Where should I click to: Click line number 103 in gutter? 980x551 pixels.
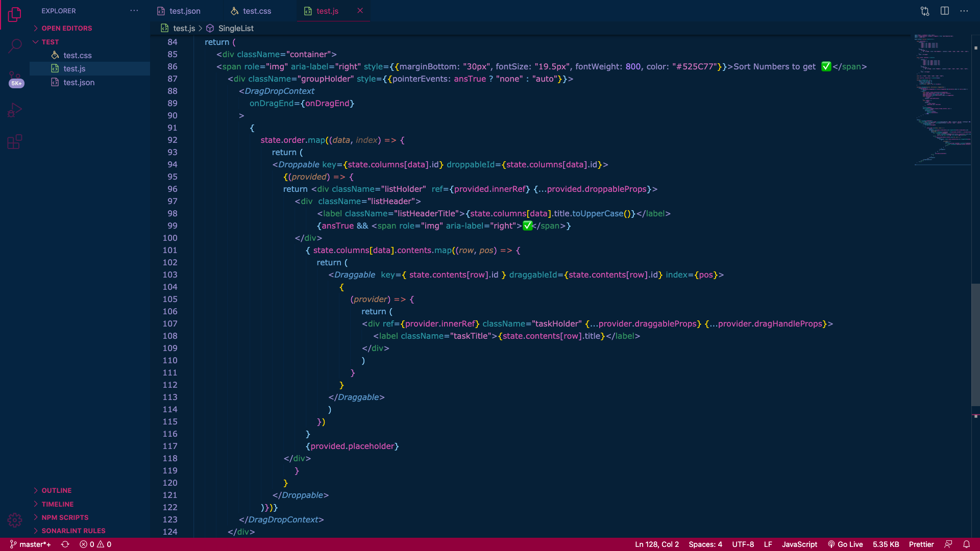tap(170, 274)
